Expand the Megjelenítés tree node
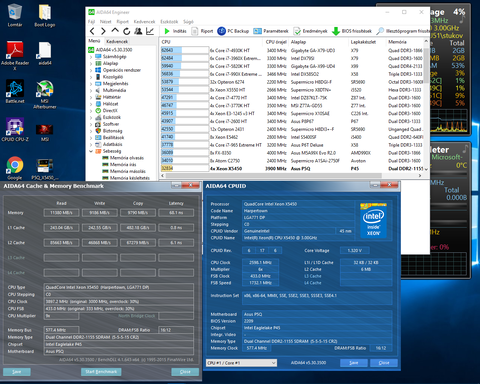The width and height of the screenshot is (480, 384). (x=91, y=84)
